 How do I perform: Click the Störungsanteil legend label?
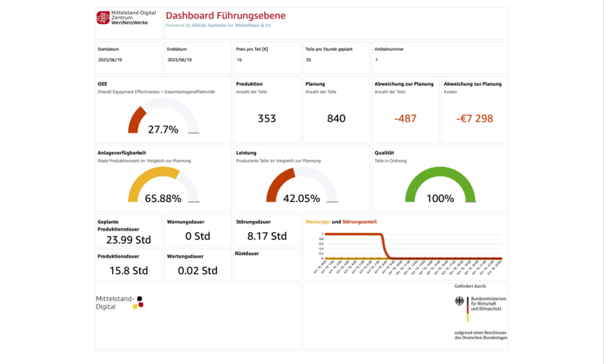tap(359, 222)
